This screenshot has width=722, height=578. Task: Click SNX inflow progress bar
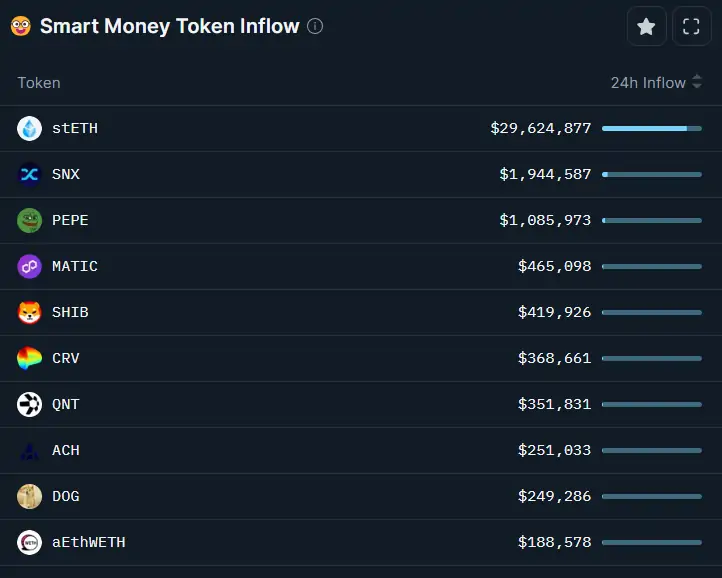[652, 175]
